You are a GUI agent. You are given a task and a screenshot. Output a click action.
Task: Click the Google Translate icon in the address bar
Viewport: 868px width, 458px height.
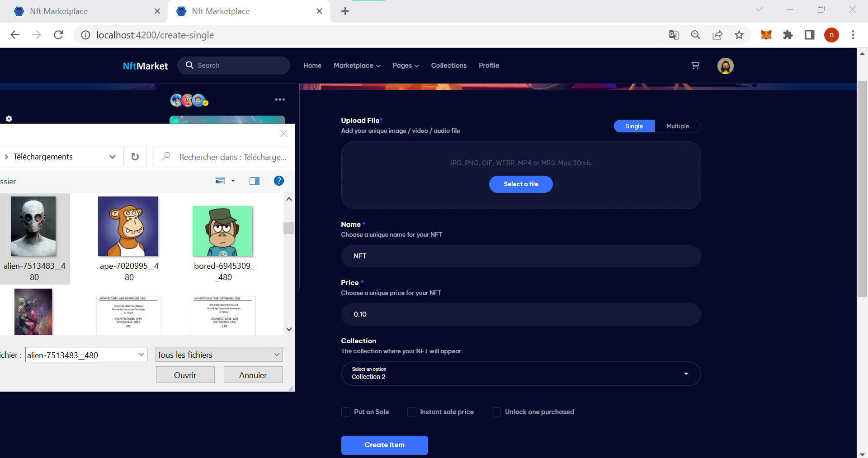pos(674,35)
